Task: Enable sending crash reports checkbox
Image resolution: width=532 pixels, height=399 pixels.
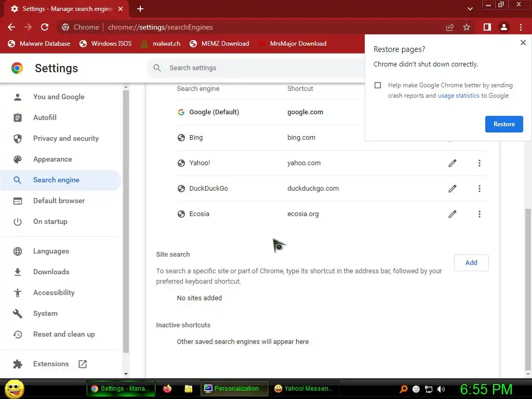Action: click(378, 85)
